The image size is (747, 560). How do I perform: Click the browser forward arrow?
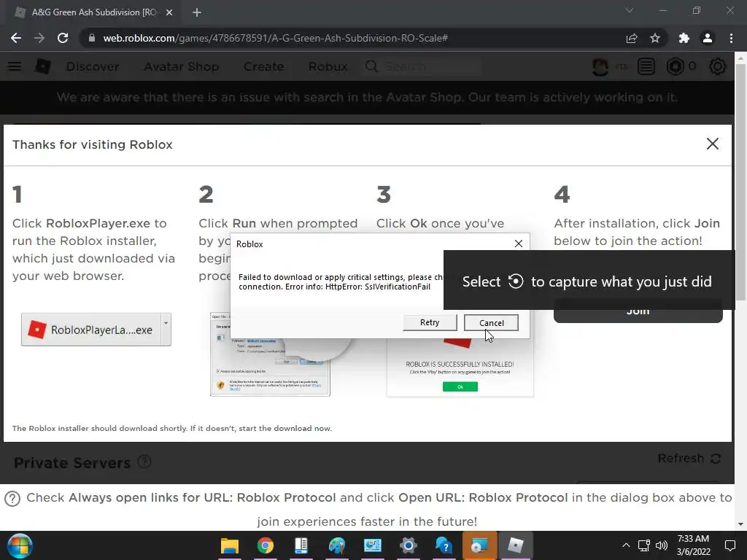coord(39,38)
